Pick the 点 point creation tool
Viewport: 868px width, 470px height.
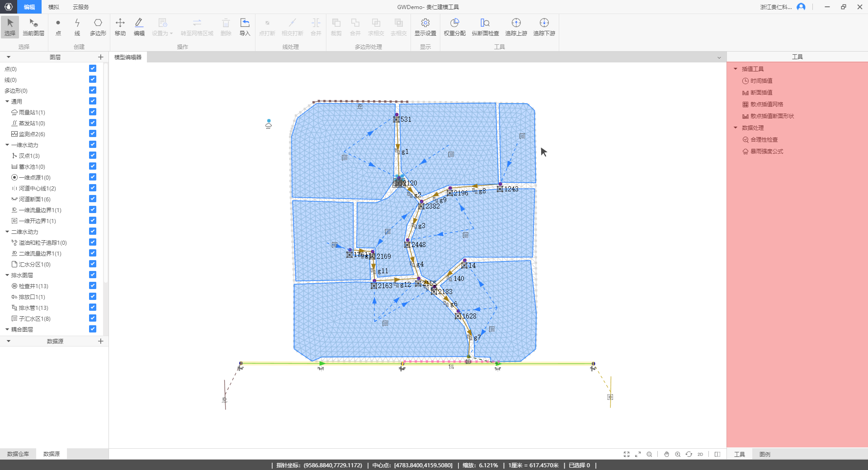[58, 27]
